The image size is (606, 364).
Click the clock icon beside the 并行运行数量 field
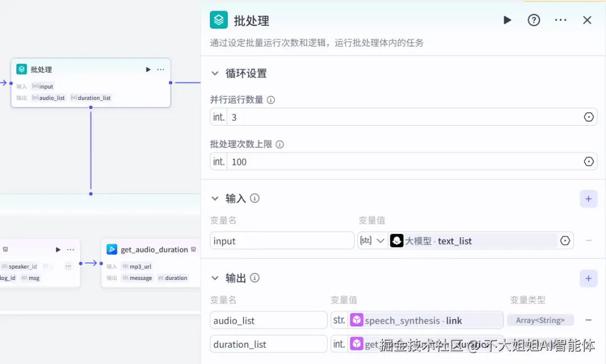589,117
